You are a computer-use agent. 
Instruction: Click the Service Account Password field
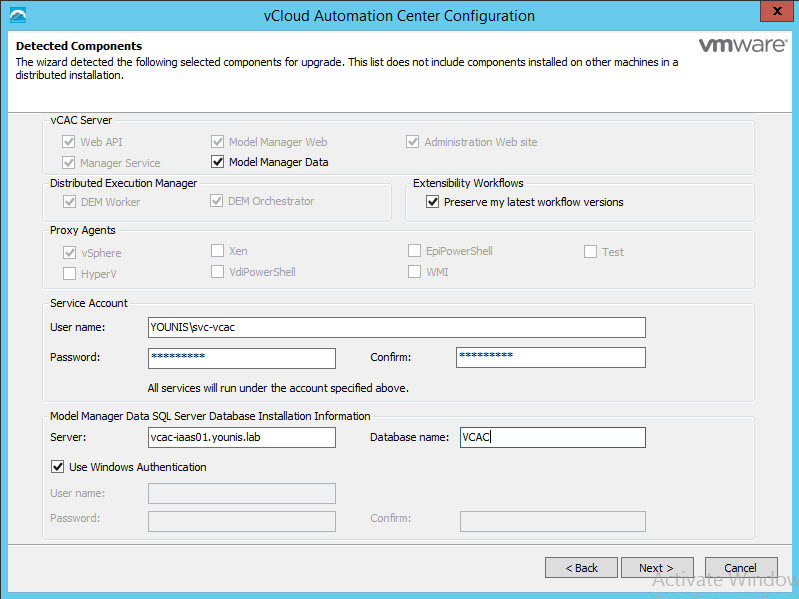pos(241,357)
